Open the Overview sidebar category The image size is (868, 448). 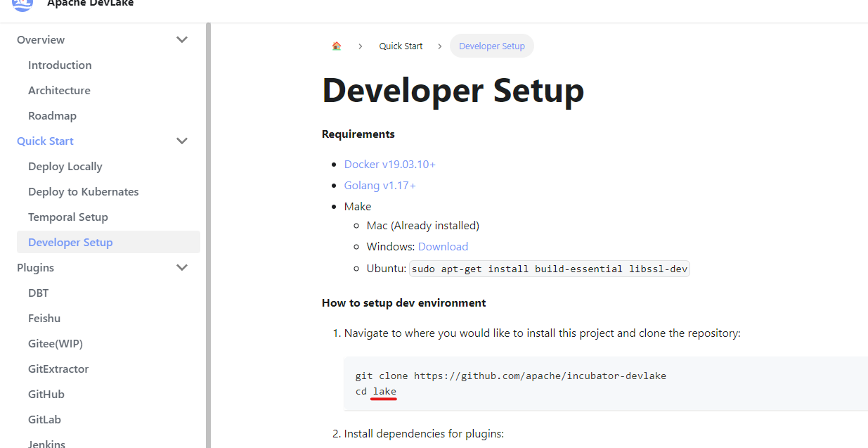coord(41,40)
